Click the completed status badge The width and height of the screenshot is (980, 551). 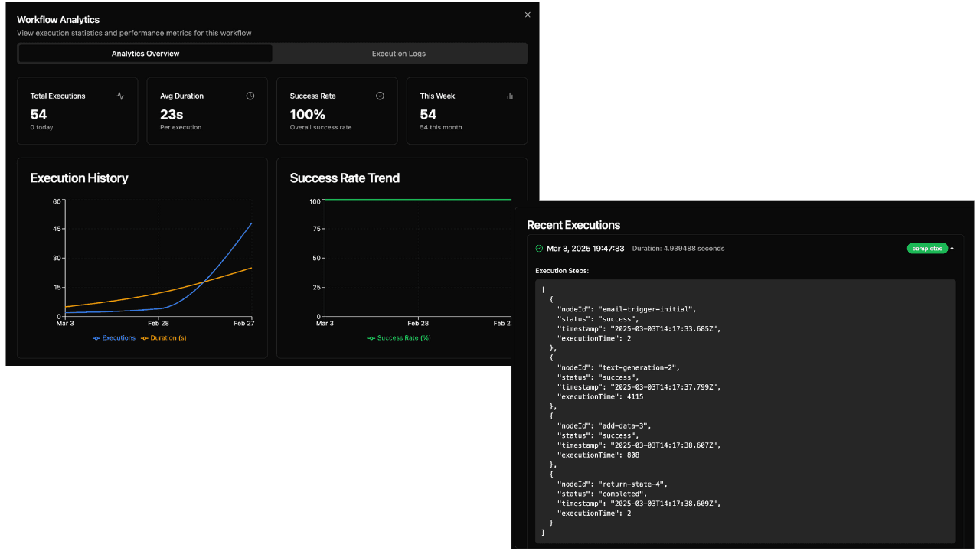(x=927, y=248)
